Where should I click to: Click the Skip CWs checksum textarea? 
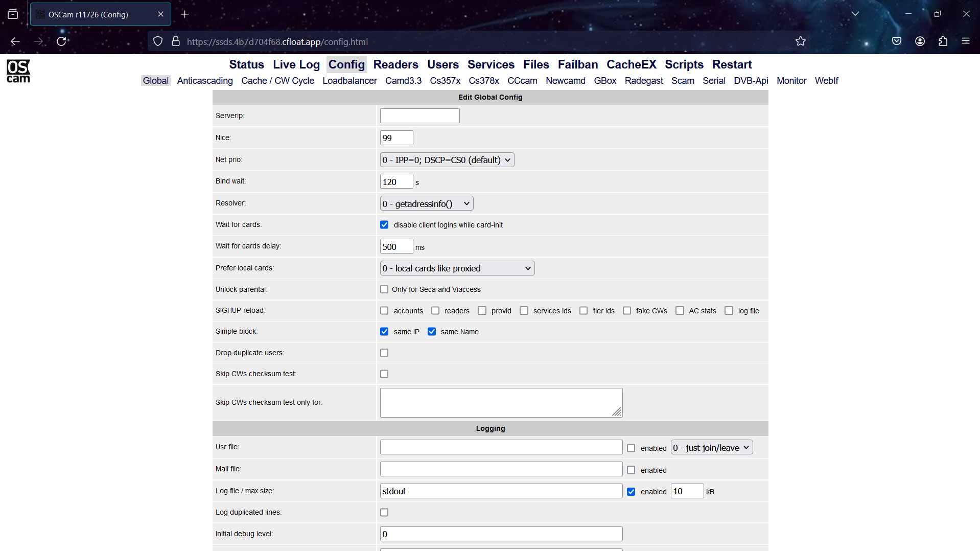click(x=501, y=403)
